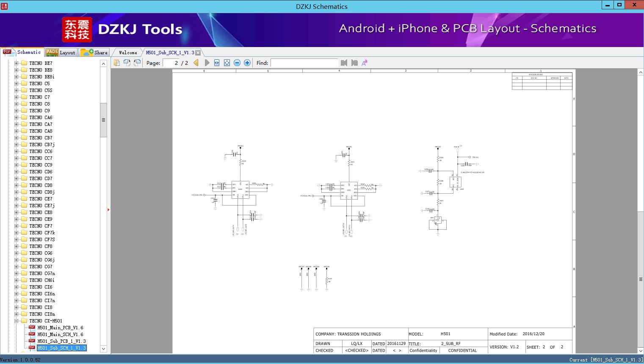The height and width of the screenshot is (364, 644).
Task: Toggle match case search option
Action: pos(364,63)
